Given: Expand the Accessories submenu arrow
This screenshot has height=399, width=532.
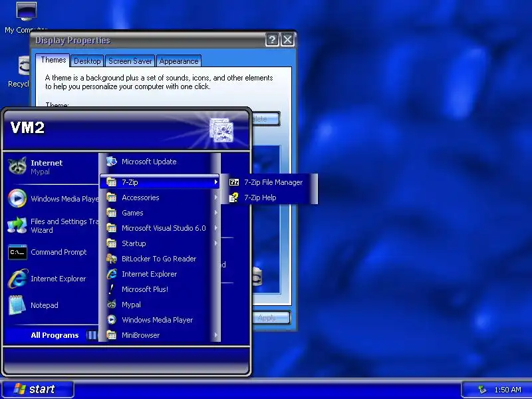Looking at the screenshot, I should (215, 198).
